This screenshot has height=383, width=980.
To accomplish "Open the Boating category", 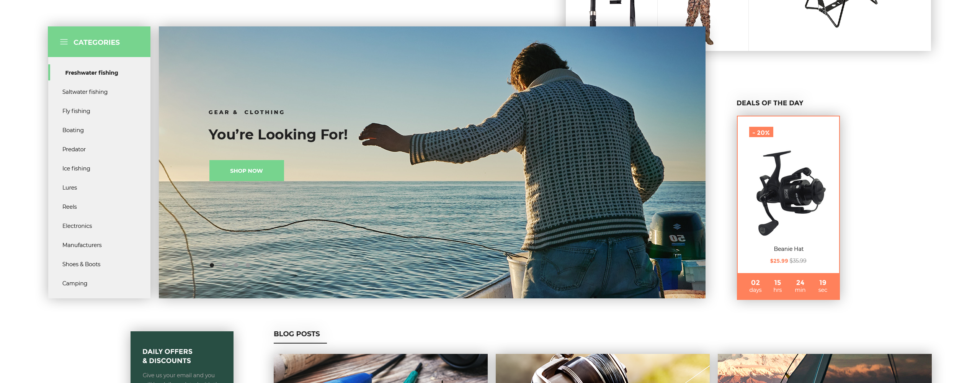I will click(73, 130).
